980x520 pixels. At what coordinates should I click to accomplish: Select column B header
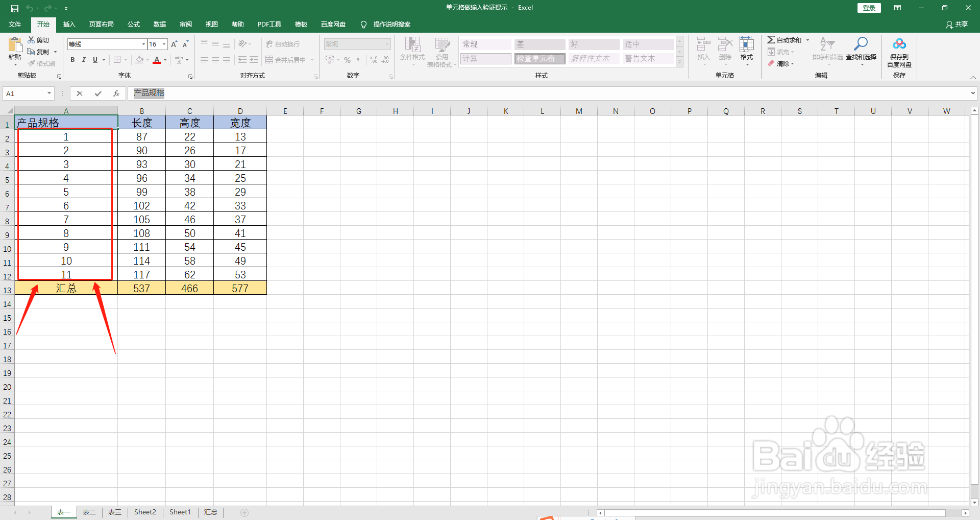tap(141, 111)
